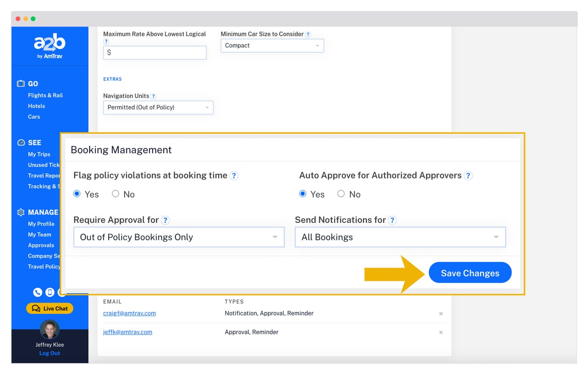The height and width of the screenshot is (375, 588).
Task: Click the Save Changes button
Action: click(x=470, y=273)
